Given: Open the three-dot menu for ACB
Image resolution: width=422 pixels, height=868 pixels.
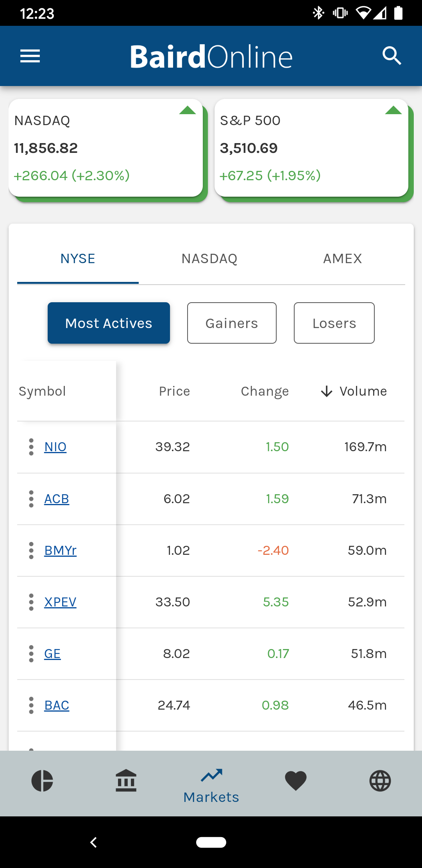Looking at the screenshot, I should click(31, 499).
